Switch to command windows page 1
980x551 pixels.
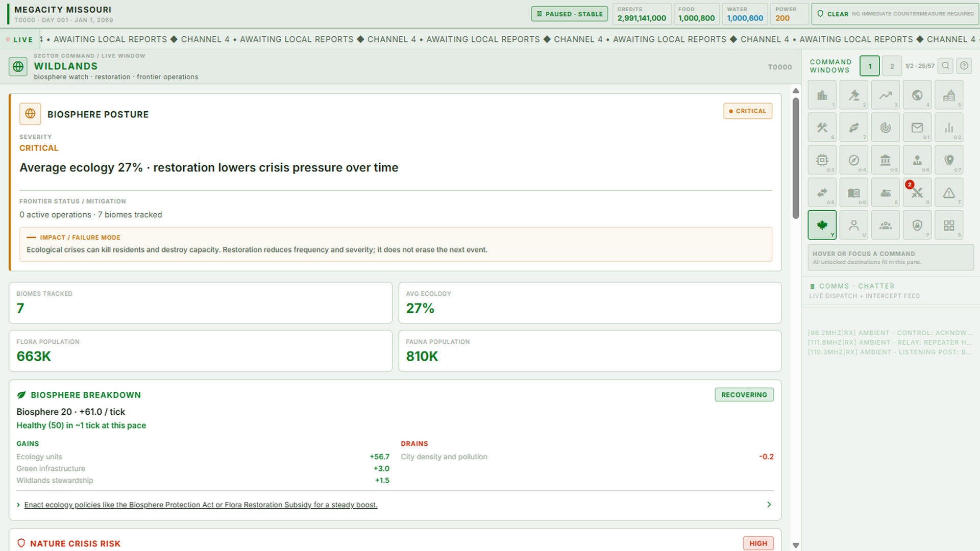870,66
